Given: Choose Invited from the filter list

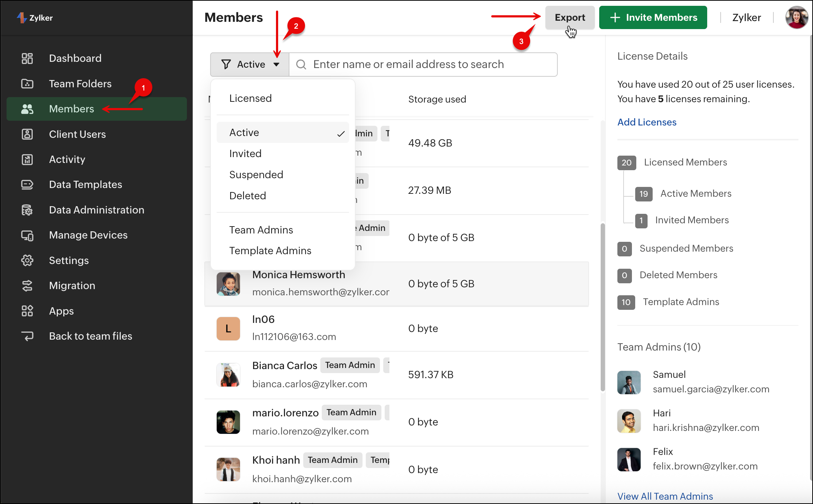Looking at the screenshot, I should tap(245, 153).
